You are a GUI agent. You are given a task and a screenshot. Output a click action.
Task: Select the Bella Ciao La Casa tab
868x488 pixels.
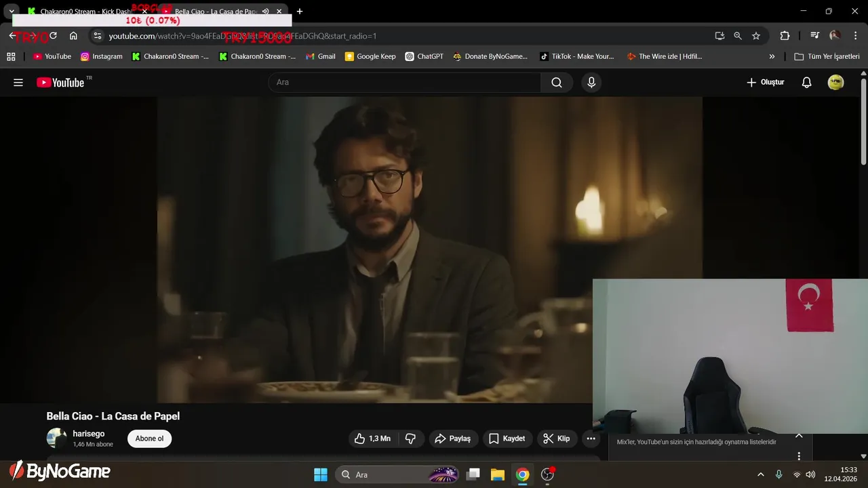click(214, 12)
